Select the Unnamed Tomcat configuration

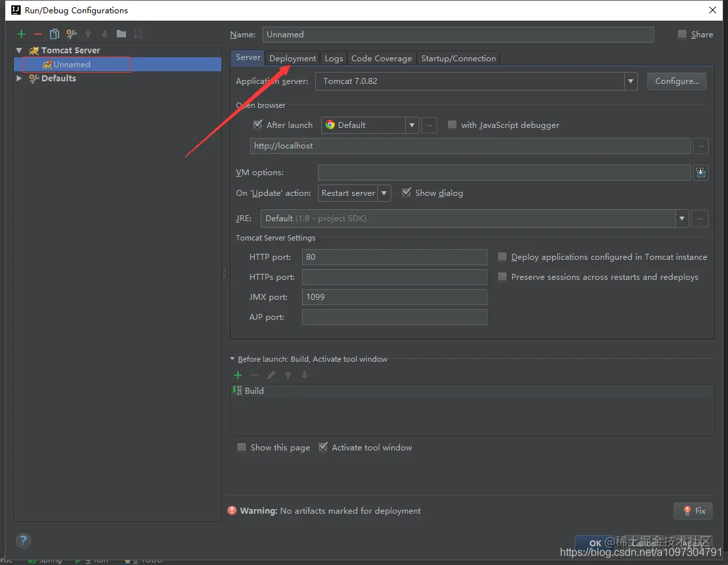point(118,65)
